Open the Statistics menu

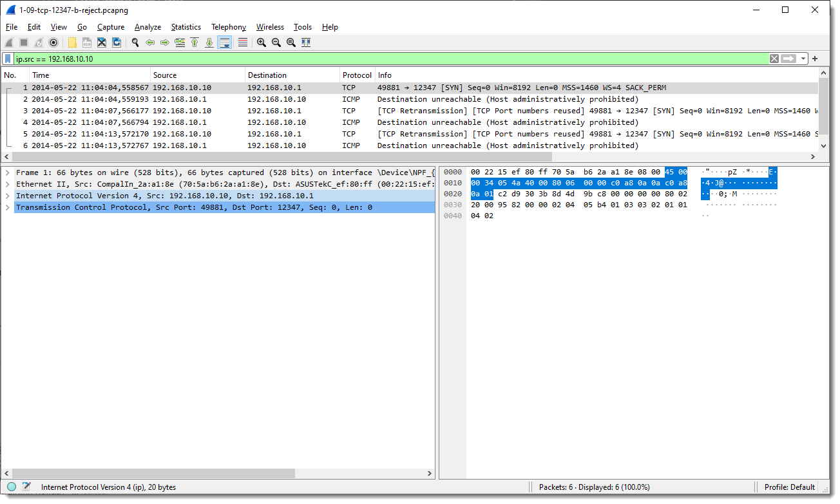pyautogui.click(x=186, y=27)
